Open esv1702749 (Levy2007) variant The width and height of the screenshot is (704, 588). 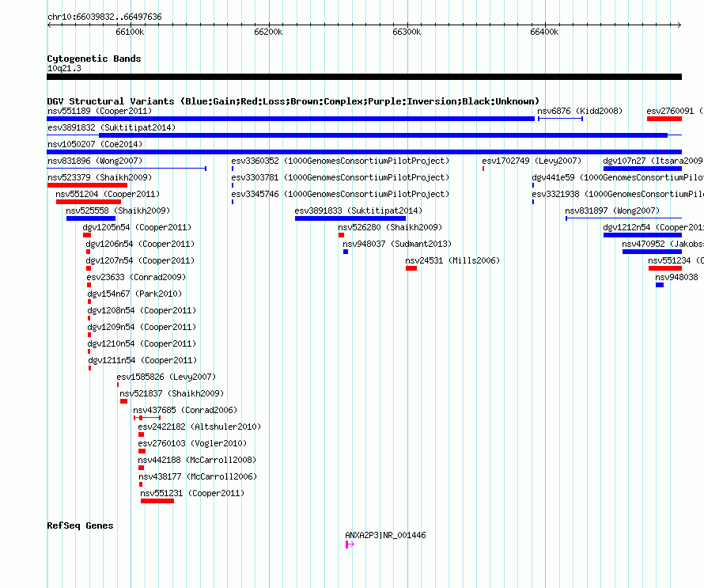click(532, 161)
